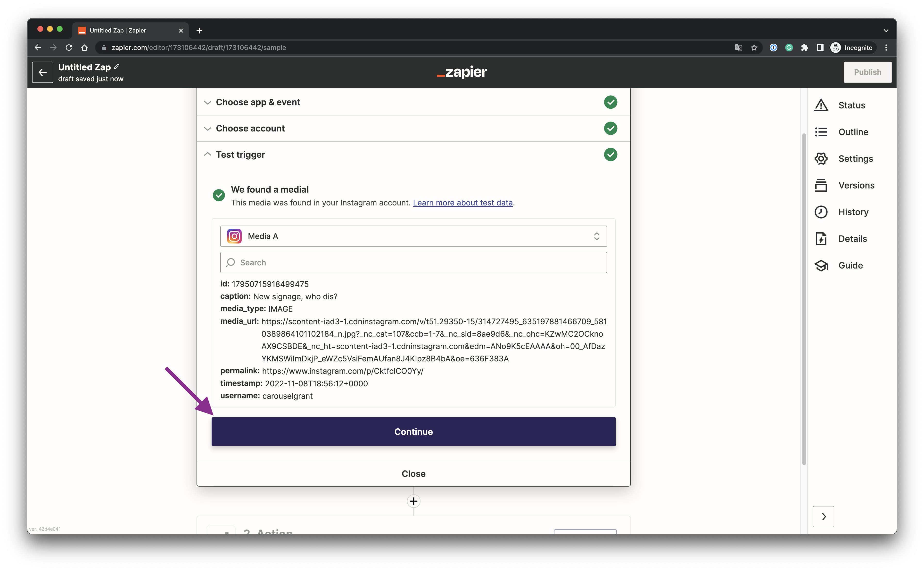Click the address bar URL

(198, 48)
